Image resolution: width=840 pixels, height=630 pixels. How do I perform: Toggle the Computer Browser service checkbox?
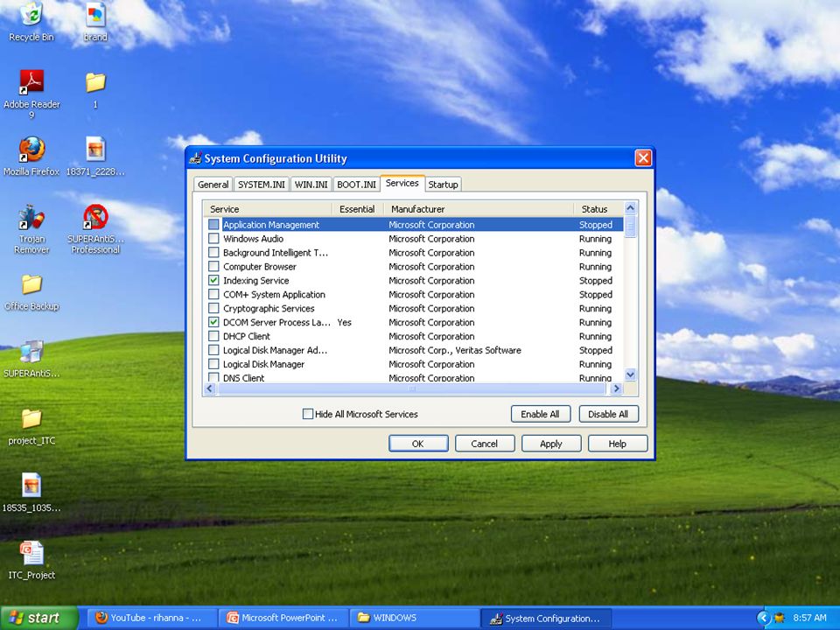[213, 266]
